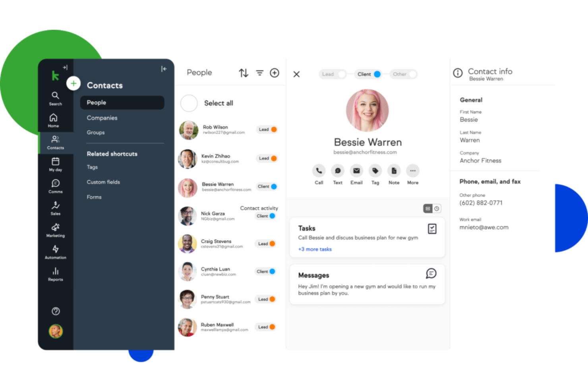Expand the navigation sidebar arrow
Screen dimensions: 588x392
[x=65, y=67]
